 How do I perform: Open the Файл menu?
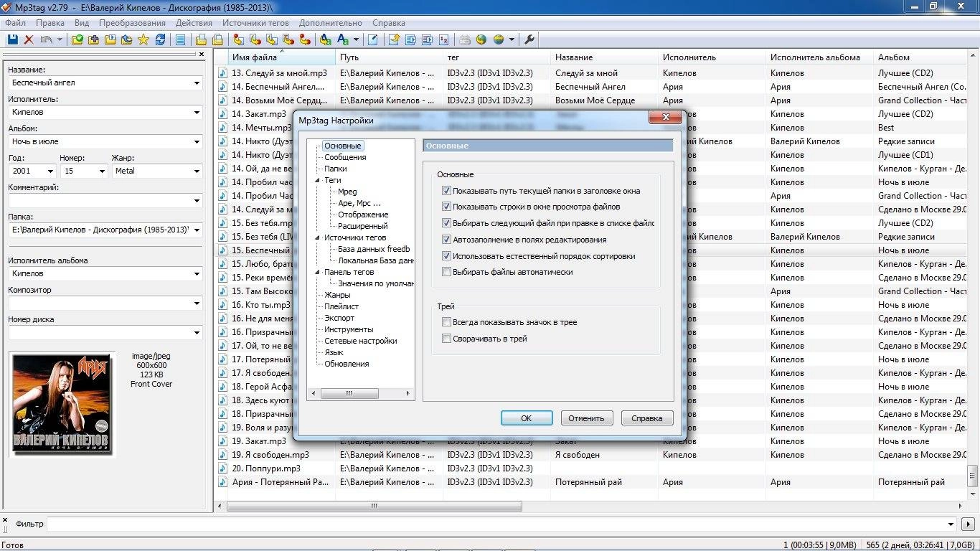coord(15,23)
